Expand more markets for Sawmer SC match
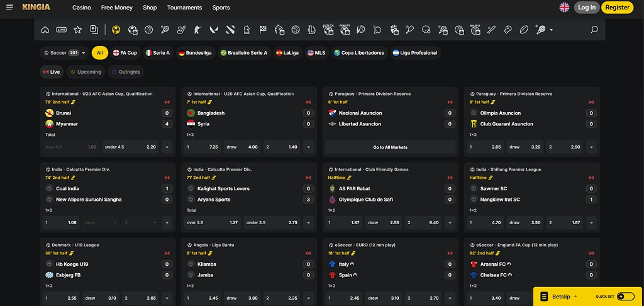The image size is (644, 306). (x=591, y=222)
